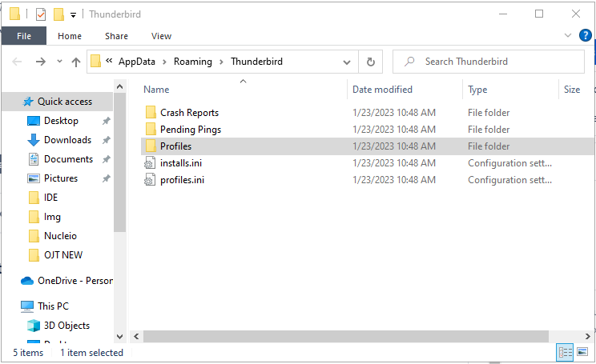The height and width of the screenshot is (364, 596).
Task: Click the Crash Reports folder icon
Action: [x=151, y=112]
